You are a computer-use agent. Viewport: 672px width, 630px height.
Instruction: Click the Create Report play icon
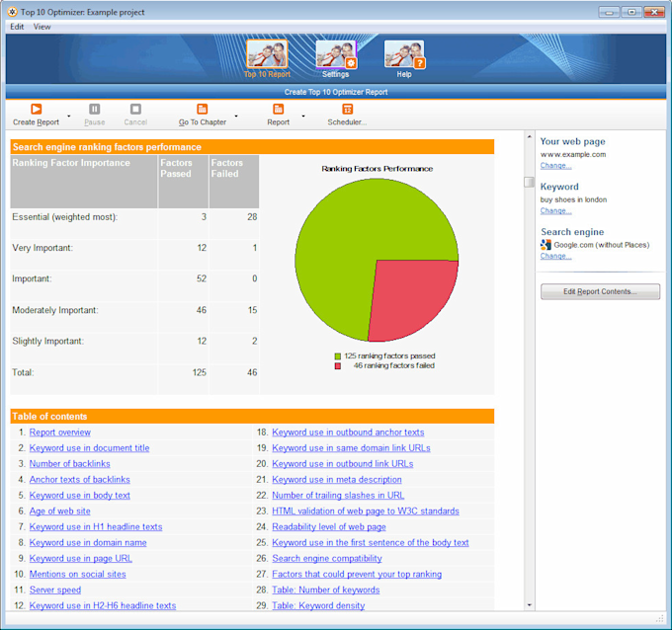[37, 110]
